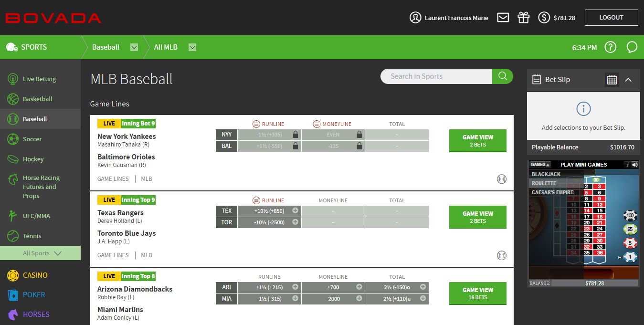
Task: Click Game View 18 Bets for Diamondbacks game
Action: point(478,294)
